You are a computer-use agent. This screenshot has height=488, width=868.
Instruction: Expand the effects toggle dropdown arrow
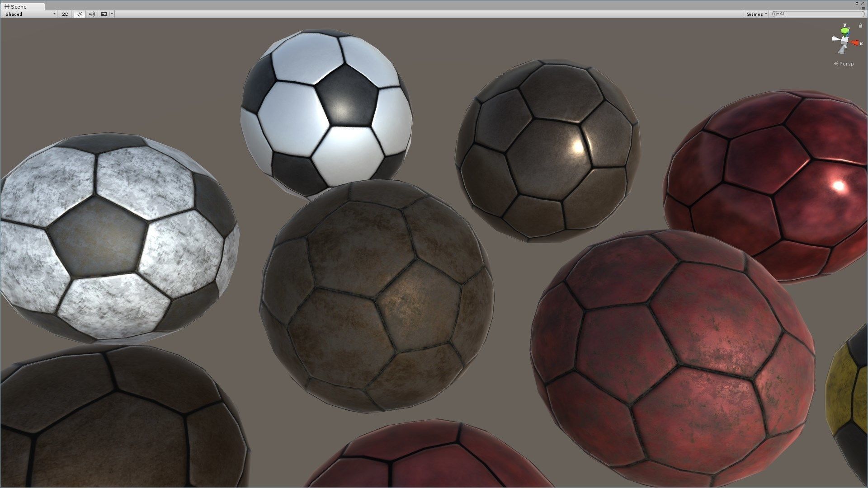111,14
